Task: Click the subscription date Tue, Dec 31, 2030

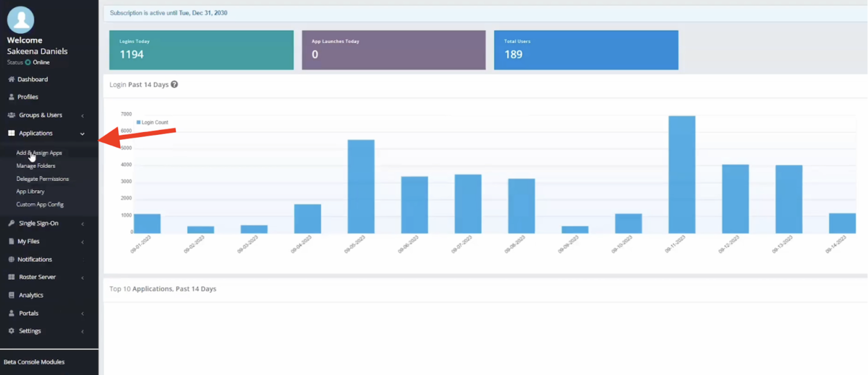Action: click(x=203, y=13)
